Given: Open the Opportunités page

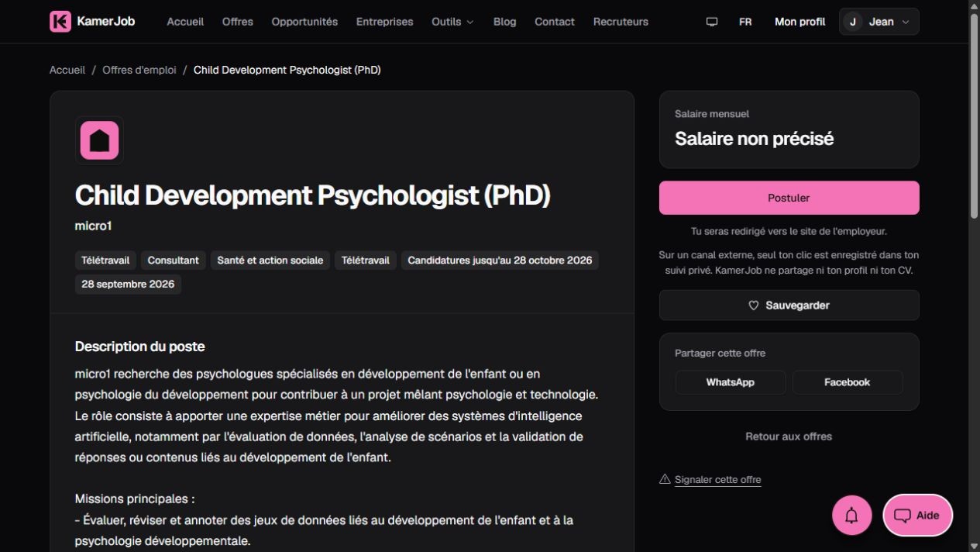Looking at the screenshot, I should tap(304, 22).
